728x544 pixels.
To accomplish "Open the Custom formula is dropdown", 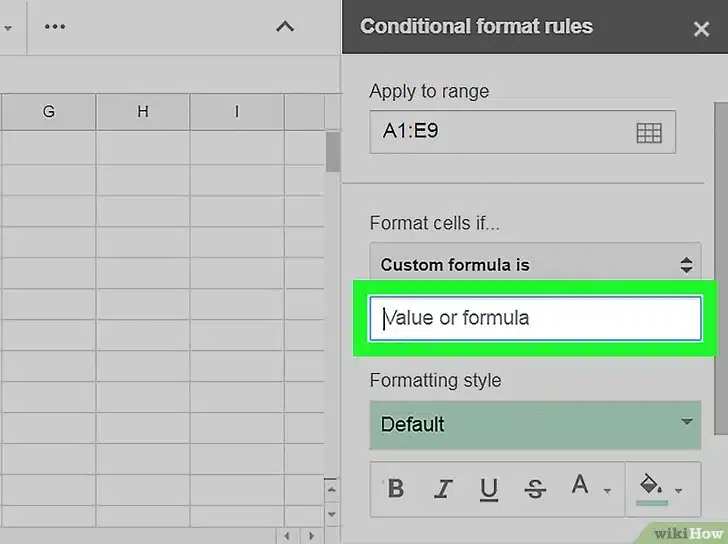I will tap(536, 265).
